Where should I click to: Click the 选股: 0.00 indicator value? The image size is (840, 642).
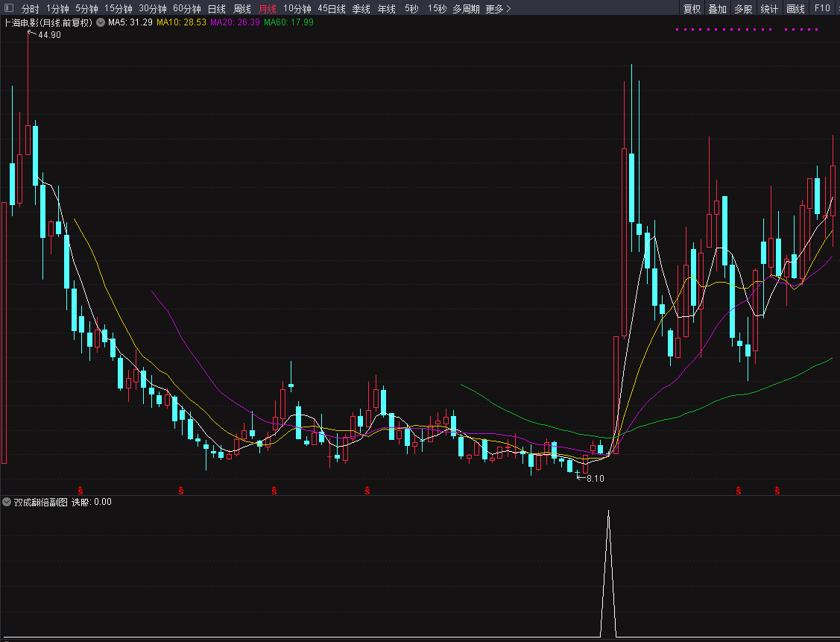(x=92, y=502)
